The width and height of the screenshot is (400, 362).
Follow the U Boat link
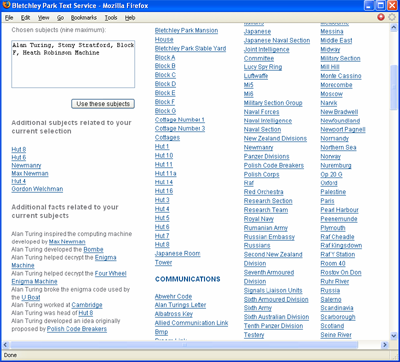31,297
